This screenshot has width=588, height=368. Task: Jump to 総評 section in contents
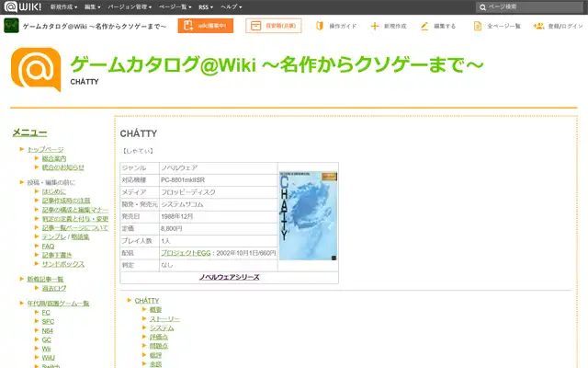[155, 355]
